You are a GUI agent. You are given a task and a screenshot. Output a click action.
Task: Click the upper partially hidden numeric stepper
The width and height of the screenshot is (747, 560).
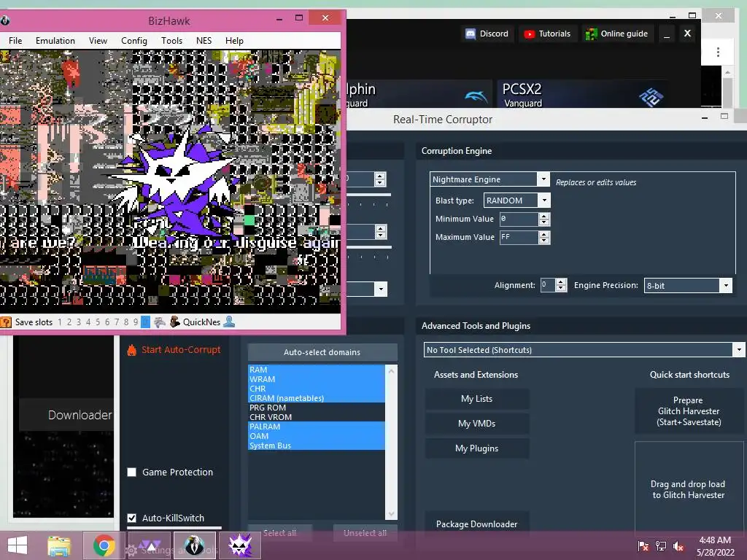point(379,179)
